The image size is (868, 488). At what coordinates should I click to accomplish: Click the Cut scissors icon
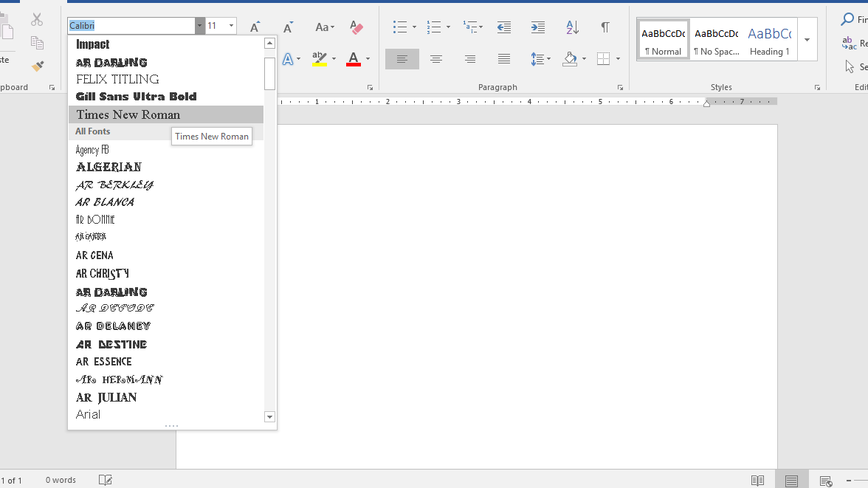click(x=36, y=19)
